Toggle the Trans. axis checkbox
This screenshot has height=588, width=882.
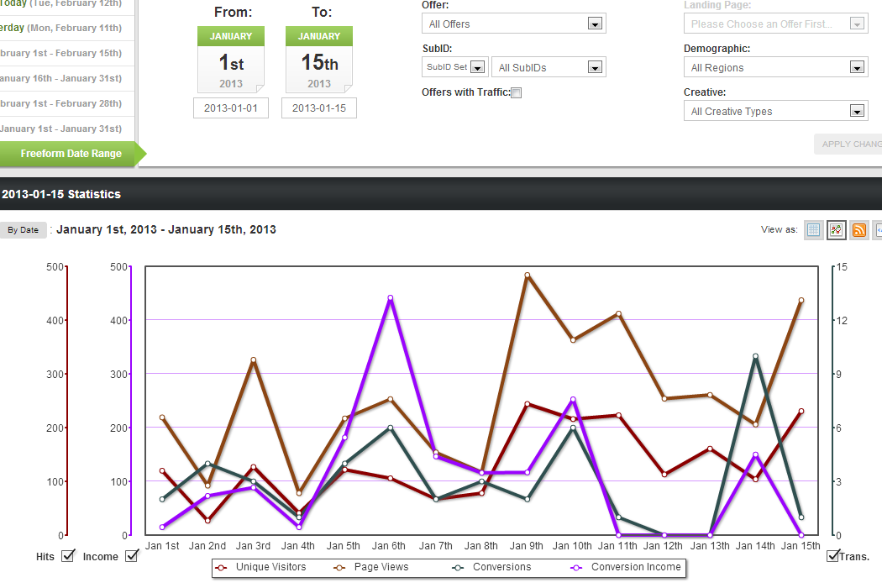[x=833, y=555]
